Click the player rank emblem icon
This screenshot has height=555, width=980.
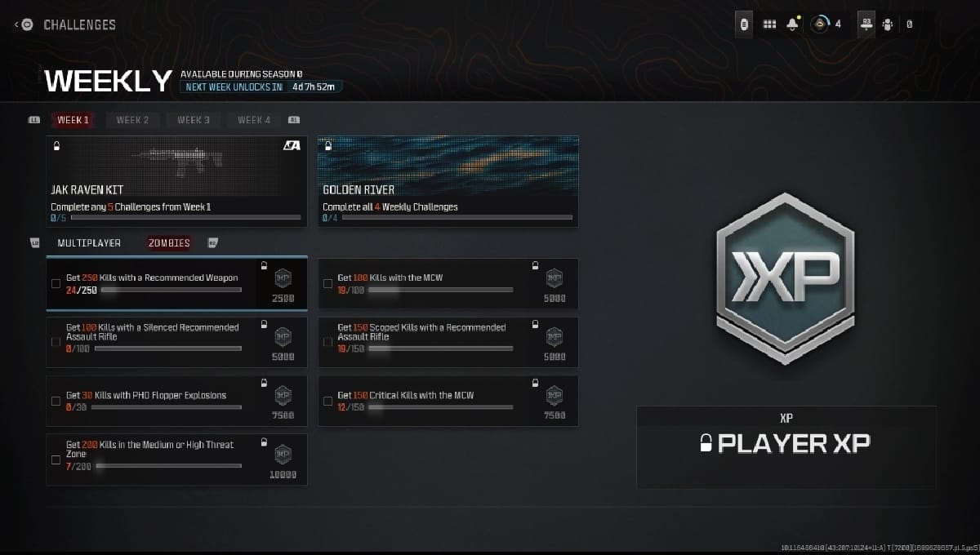819,24
